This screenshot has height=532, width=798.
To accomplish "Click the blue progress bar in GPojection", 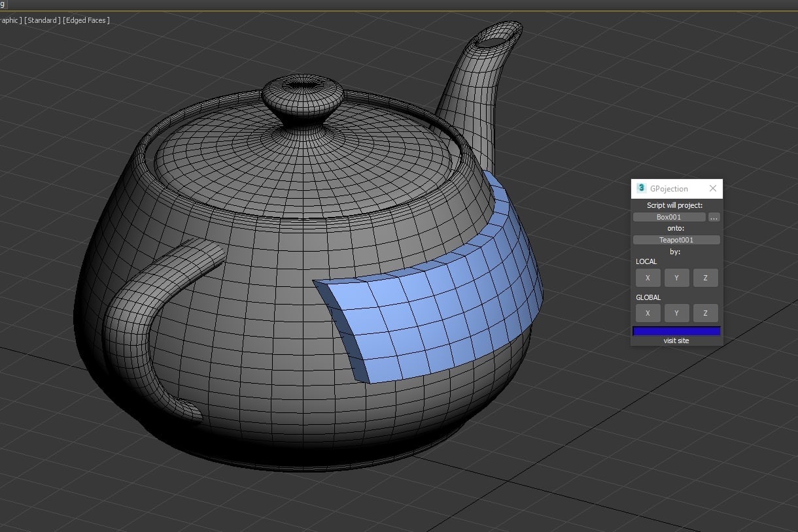I will (676, 331).
